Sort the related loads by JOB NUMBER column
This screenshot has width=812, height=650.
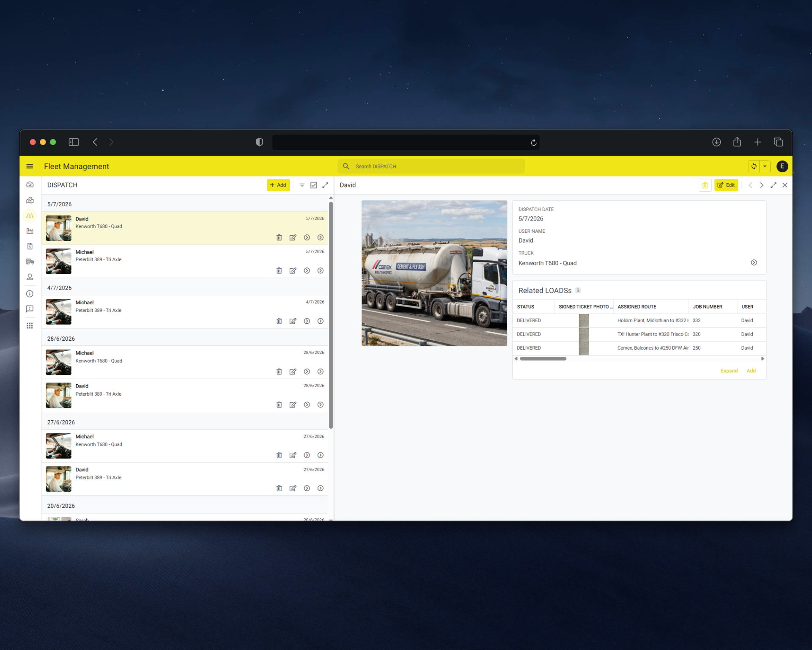click(x=708, y=307)
